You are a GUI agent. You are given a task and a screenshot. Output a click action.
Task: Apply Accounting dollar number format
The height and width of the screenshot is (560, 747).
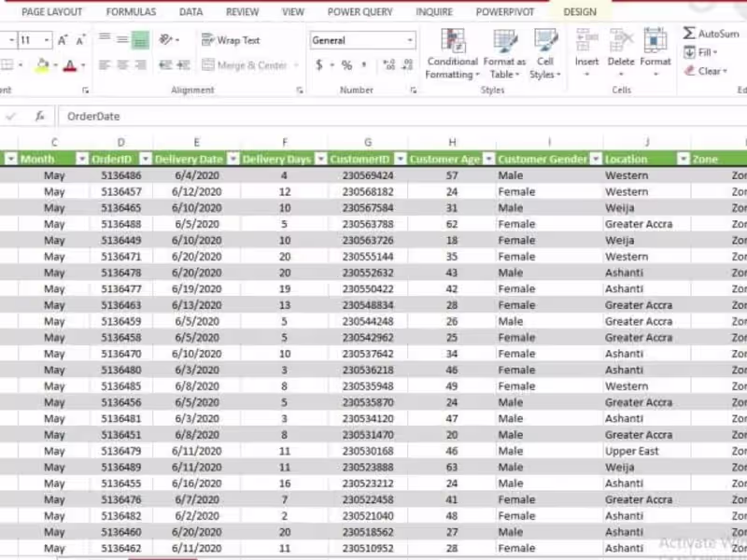pos(319,64)
